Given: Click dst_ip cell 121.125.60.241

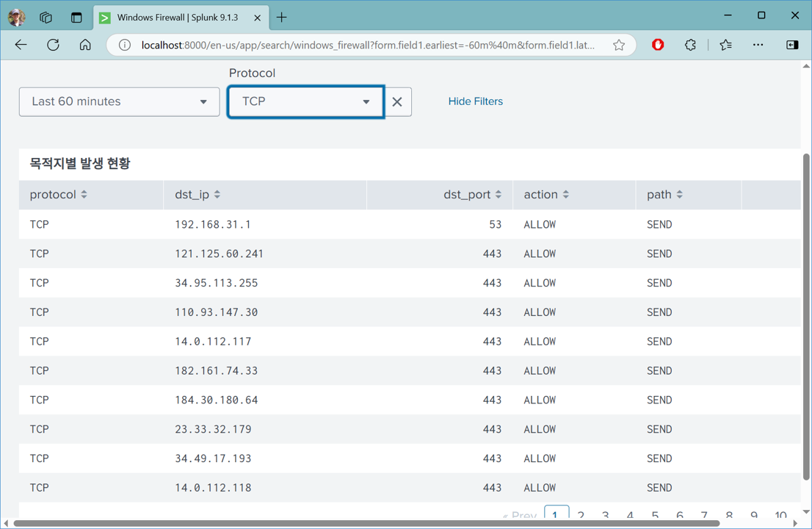Looking at the screenshot, I should (219, 254).
